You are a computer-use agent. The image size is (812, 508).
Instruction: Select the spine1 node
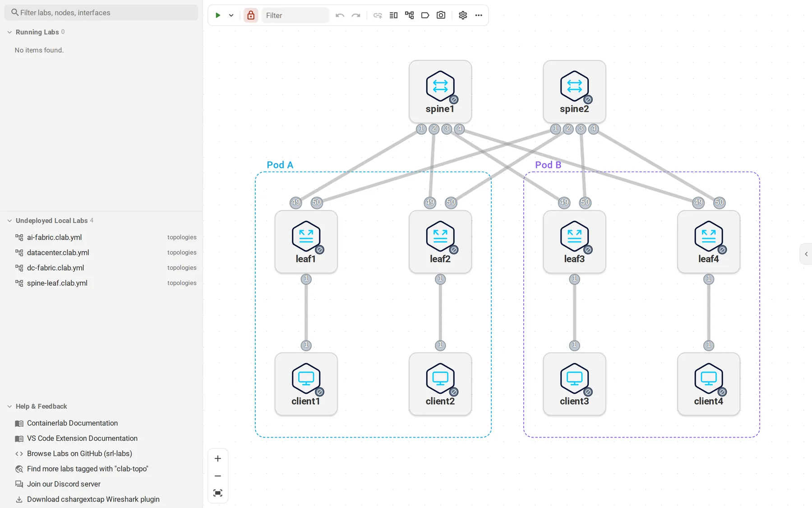pos(440,92)
